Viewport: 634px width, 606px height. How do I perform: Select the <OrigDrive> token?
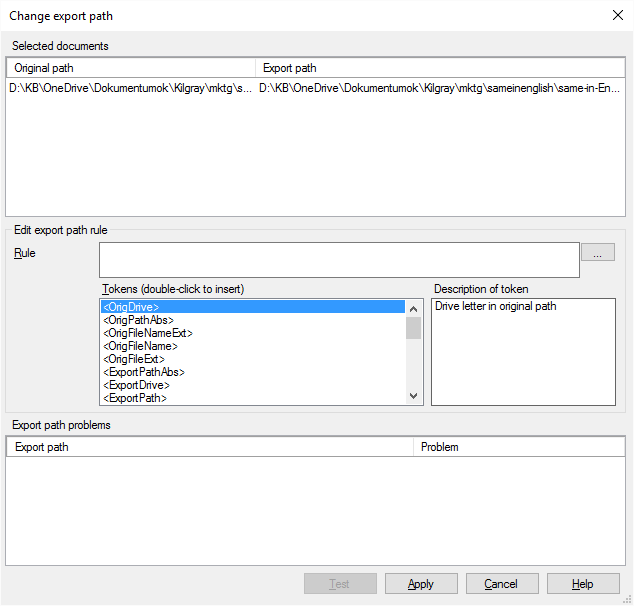[252, 307]
